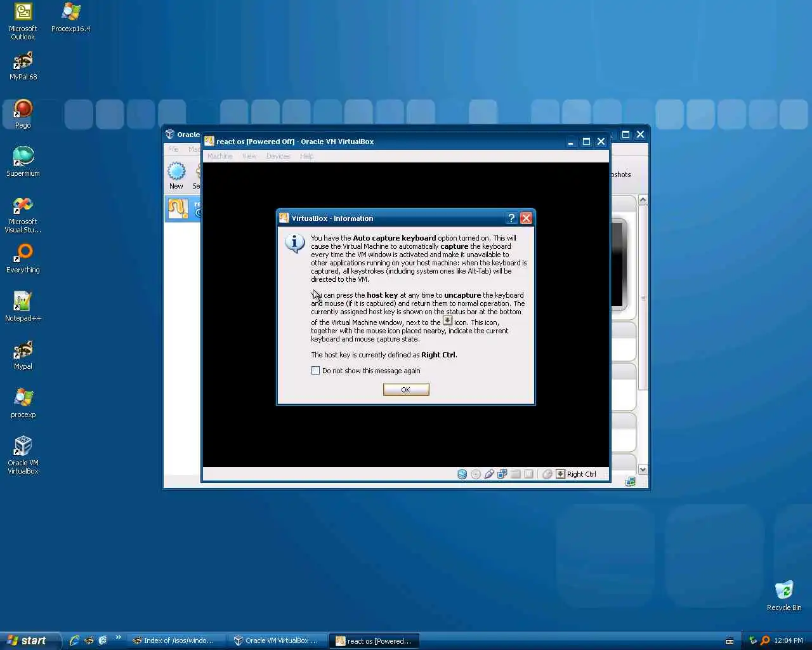Image resolution: width=812 pixels, height=650 pixels.
Task: Select the react os VM in the manager list
Action: click(x=183, y=208)
